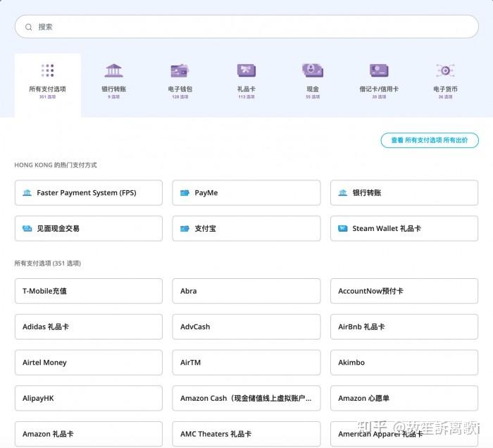Choose PayMe payment option
This screenshot has height=448, width=493.
point(246,193)
